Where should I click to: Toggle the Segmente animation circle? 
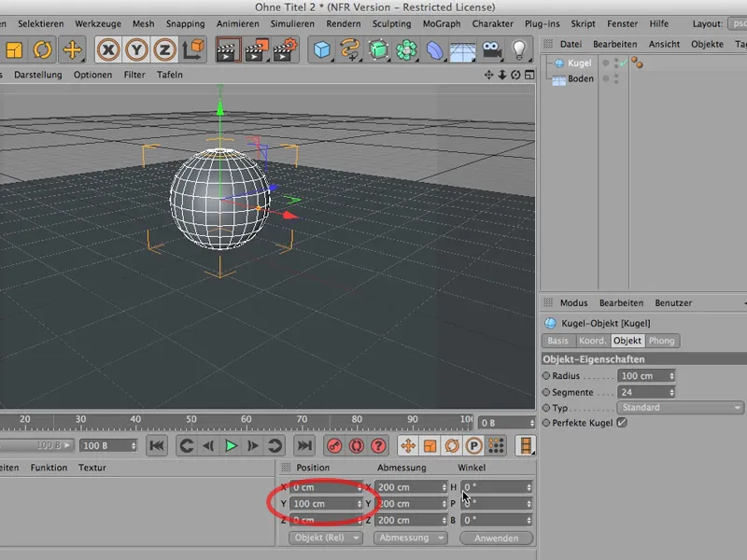(x=546, y=392)
